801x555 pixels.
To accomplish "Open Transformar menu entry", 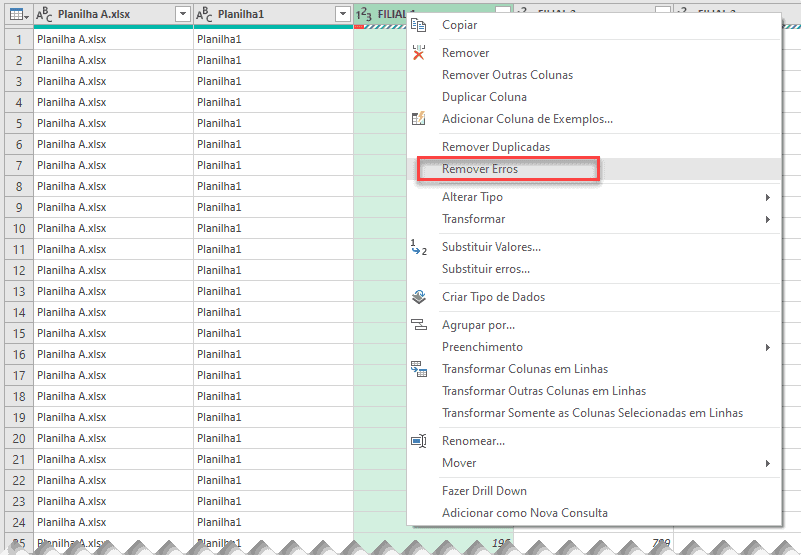I will pos(594,219).
